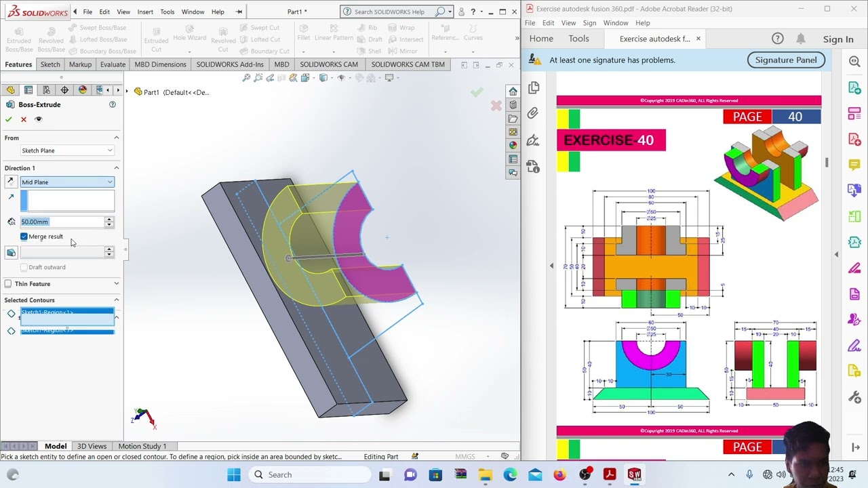This screenshot has width=868, height=488.
Task: Go to Acrobat Home view
Action: click(541, 39)
